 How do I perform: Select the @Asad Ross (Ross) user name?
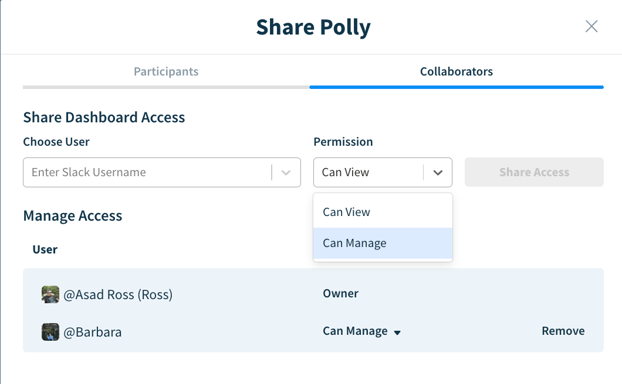pyautogui.click(x=118, y=295)
